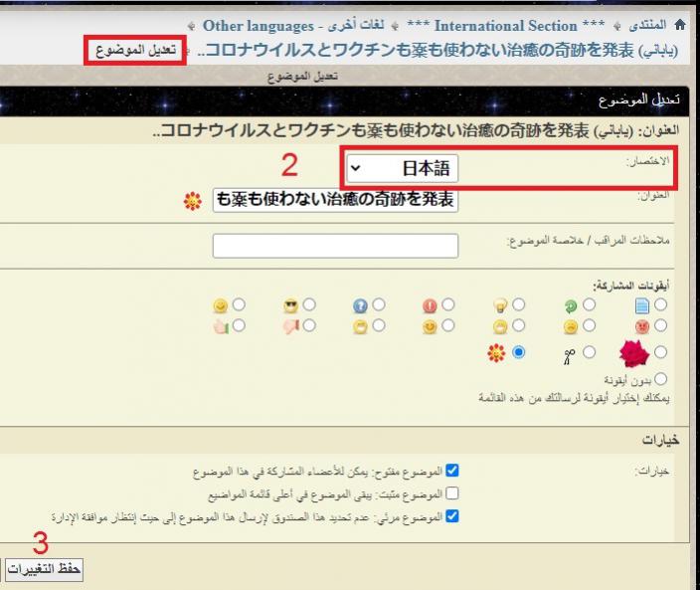The image size is (700, 590).
Task: Click the selected radio beside the sunflower icon
Action: (x=518, y=352)
